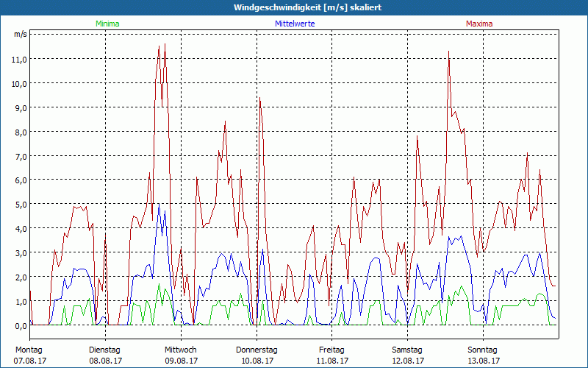Image resolution: width=588 pixels, height=368 pixels.
Task: Select the Mittwoch day label
Action: pos(180,350)
